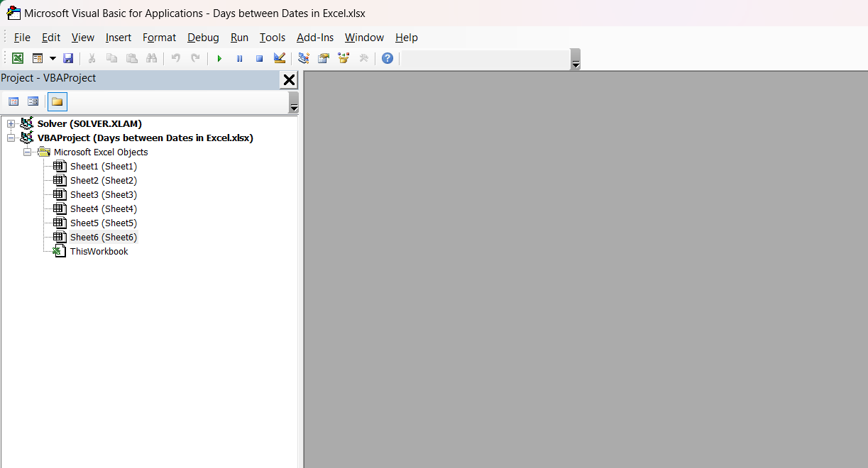
Task: Collapse the Microsoft Excel Objects folder
Action: (x=27, y=152)
